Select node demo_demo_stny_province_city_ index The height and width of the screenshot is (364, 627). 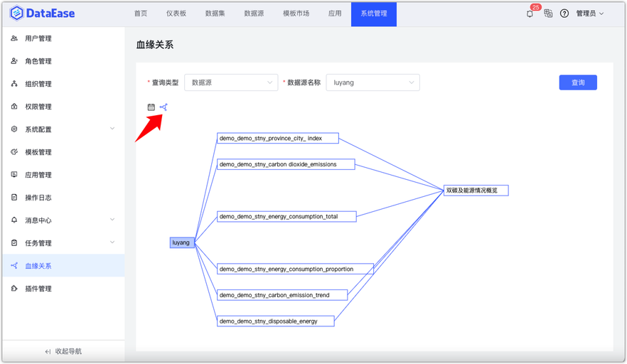point(277,138)
